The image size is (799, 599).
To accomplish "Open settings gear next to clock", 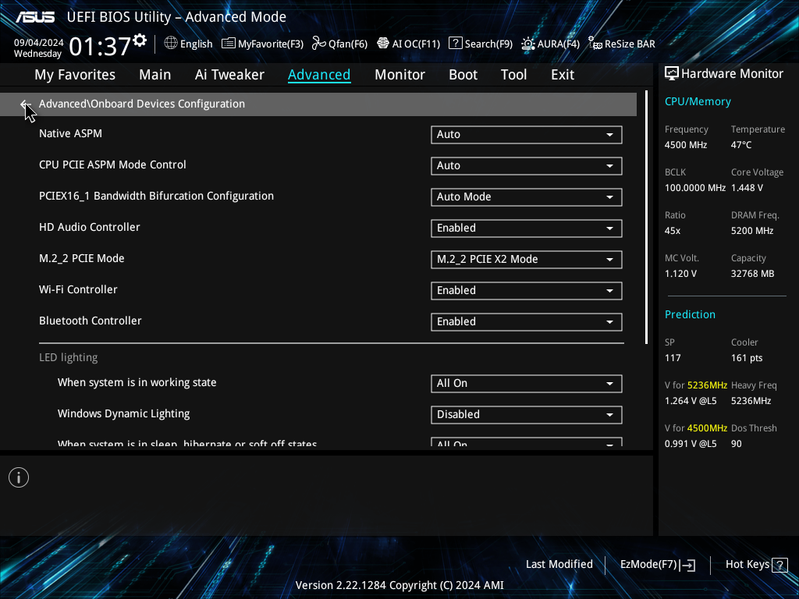I will pyautogui.click(x=140, y=40).
